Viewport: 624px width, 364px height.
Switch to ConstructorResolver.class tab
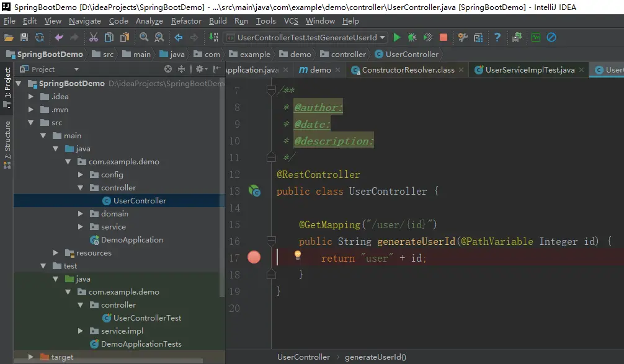(408, 70)
